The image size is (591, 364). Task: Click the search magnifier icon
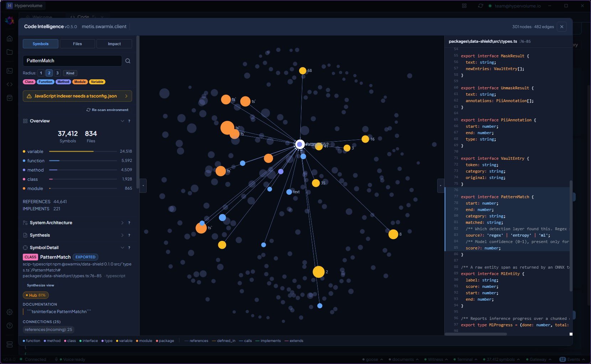pos(128,61)
